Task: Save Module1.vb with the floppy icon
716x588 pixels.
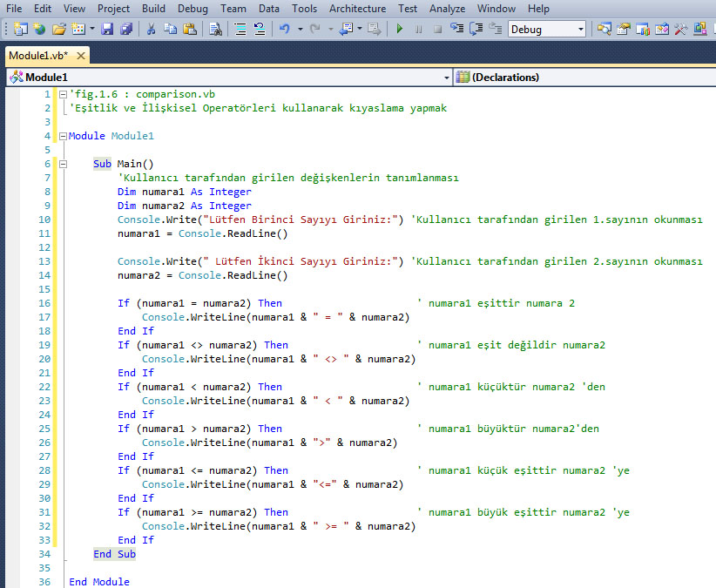Action: point(107,30)
